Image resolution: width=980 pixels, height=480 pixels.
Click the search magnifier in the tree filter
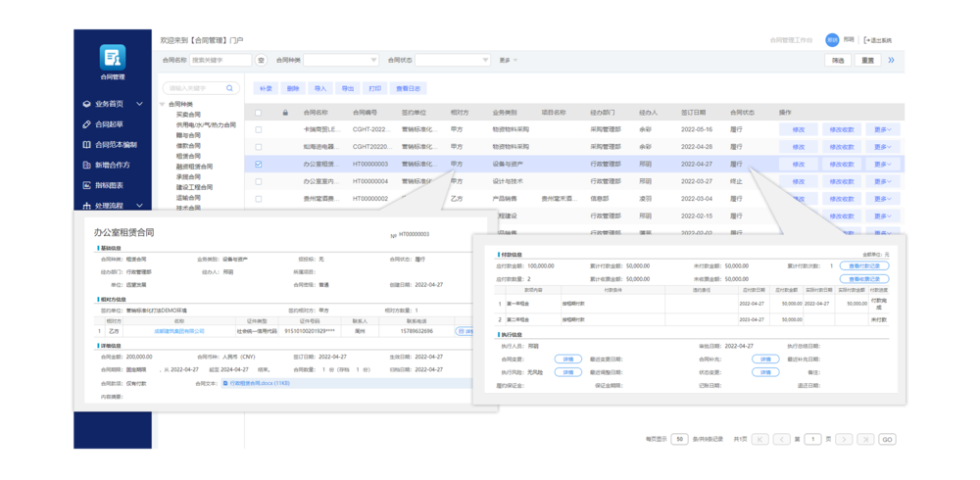(230, 88)
